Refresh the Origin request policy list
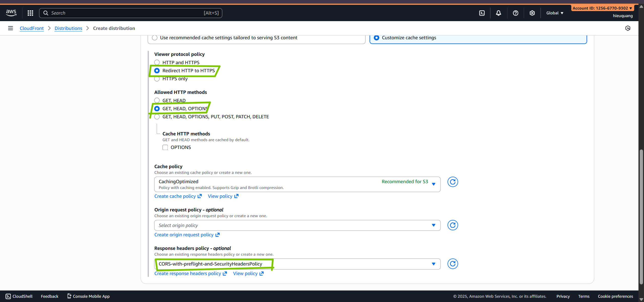This screenshot has height=302, width=644. click(x=453, y=225)
